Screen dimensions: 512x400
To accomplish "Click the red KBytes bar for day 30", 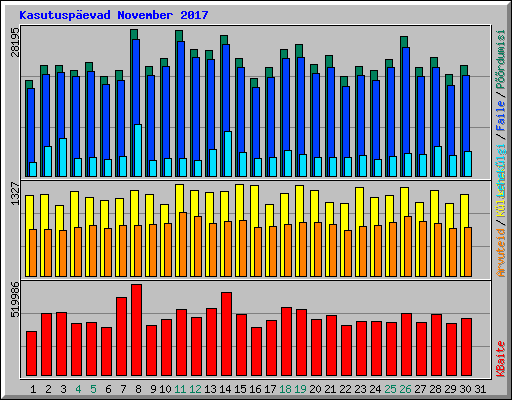I will (x=466, y=347).
